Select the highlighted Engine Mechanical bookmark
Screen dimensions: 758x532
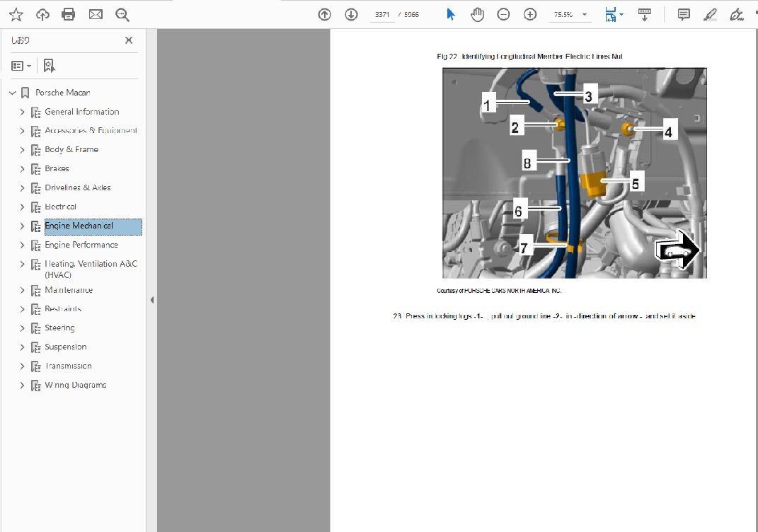pyautogui.click(x=93, y=226)
